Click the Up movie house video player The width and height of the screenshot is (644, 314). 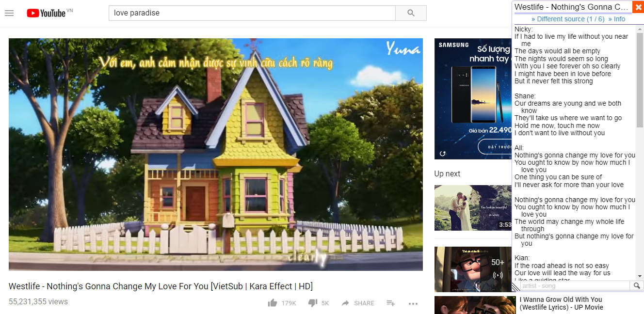pyautogui.click(x=216, y=155)
